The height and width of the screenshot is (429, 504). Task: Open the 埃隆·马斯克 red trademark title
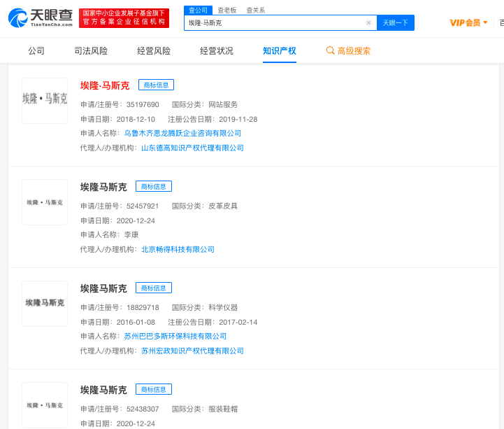point(105,85)
